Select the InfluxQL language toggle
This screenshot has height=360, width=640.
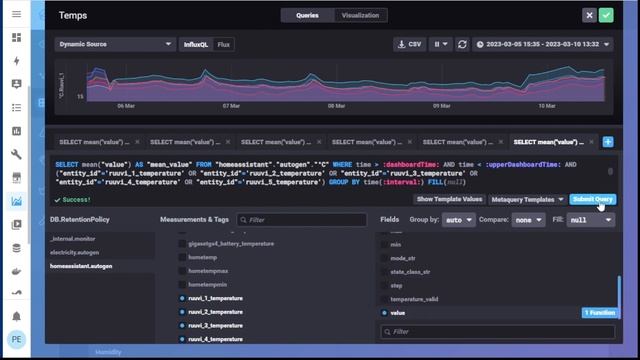[196, 44]
